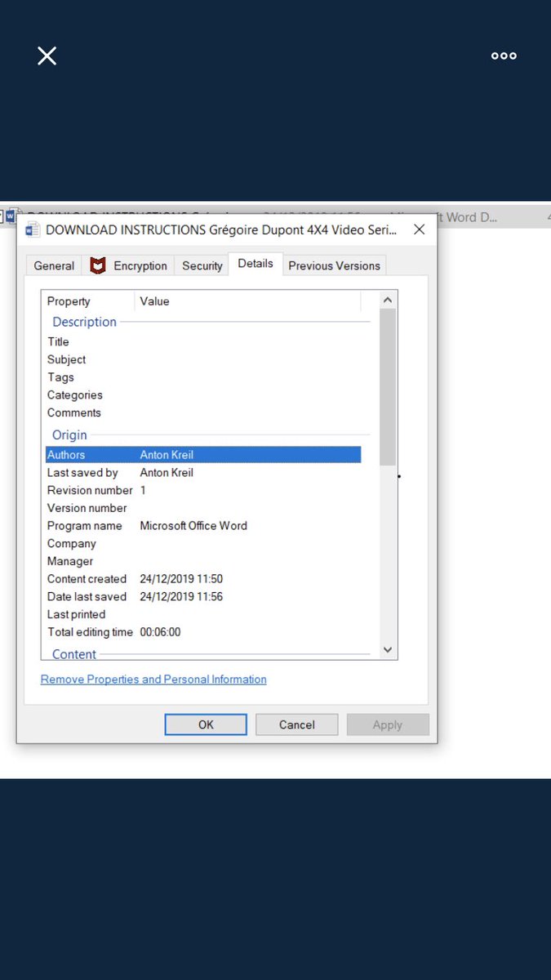
Task: Select the Manager property row
Action: point(203,561)
